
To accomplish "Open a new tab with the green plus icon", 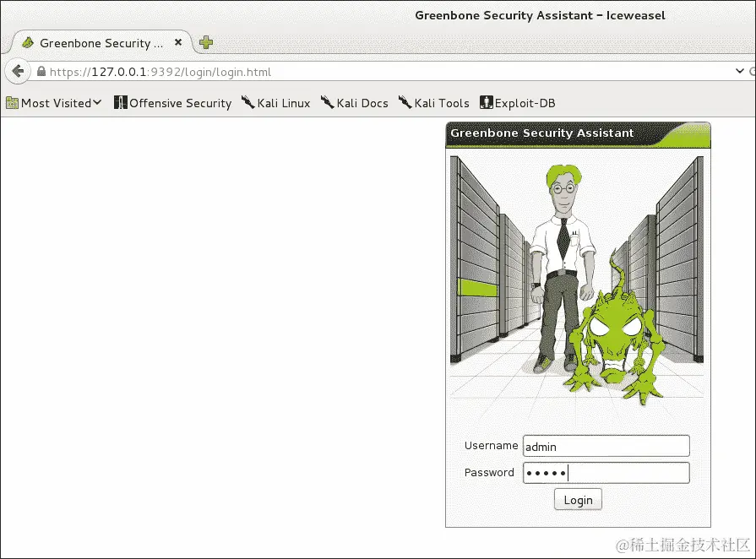I will tap(206, 42).
